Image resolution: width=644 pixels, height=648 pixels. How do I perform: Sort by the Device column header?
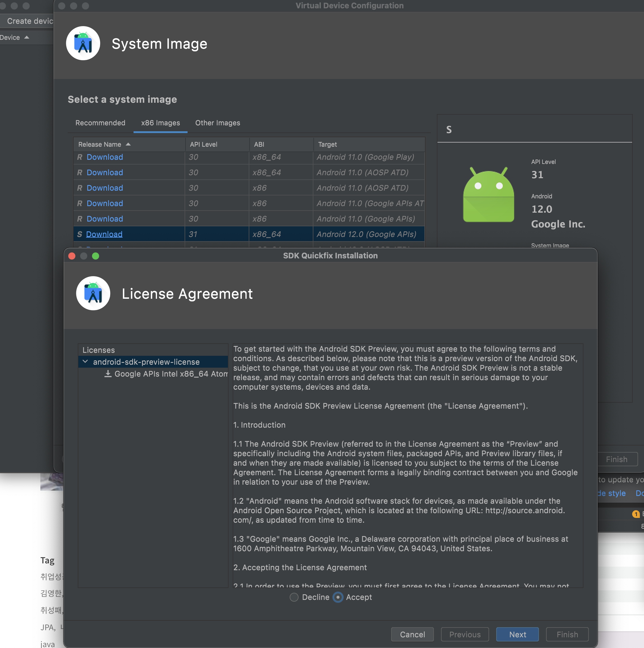pyautogui.click(x=10, y=37)
